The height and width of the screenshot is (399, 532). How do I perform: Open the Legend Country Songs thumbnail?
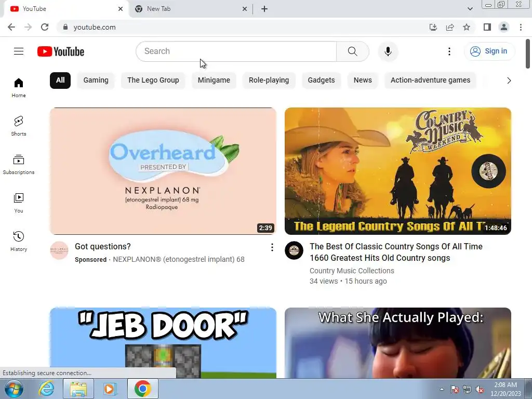[397, 171]
